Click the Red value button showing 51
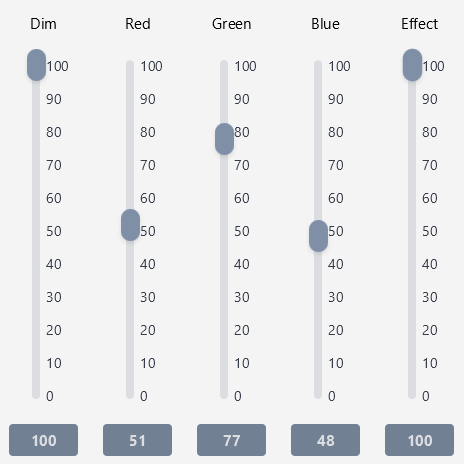464x464 pixels. [138, 440]
